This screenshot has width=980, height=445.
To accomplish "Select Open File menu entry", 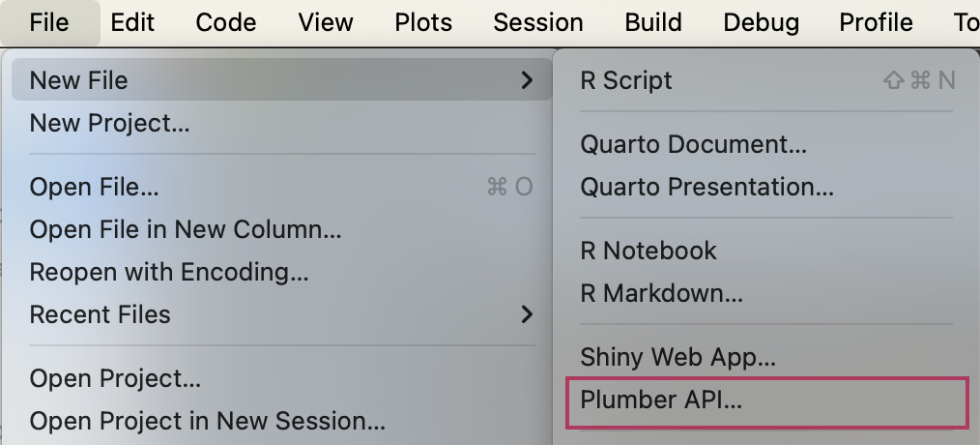I will point(95,187).
